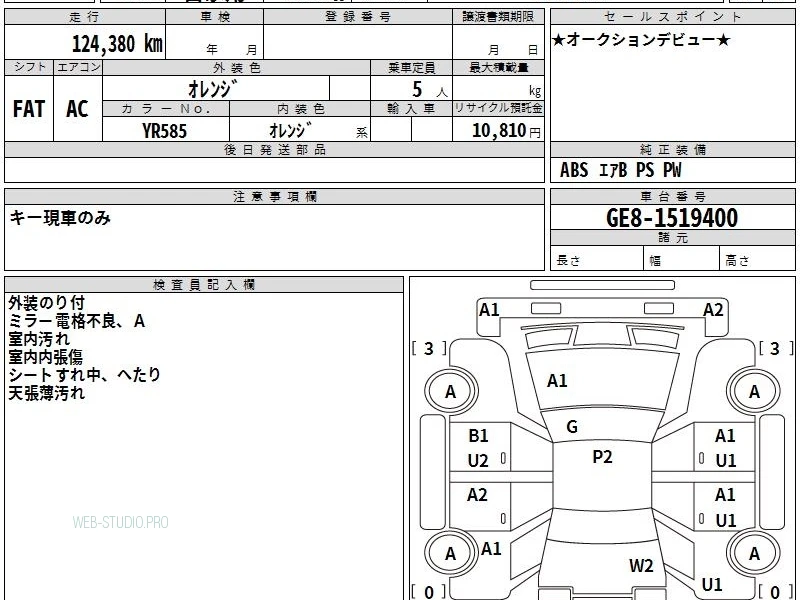Click inspector note 外装のり付
800x600 pixels.
tap(46, 303)
